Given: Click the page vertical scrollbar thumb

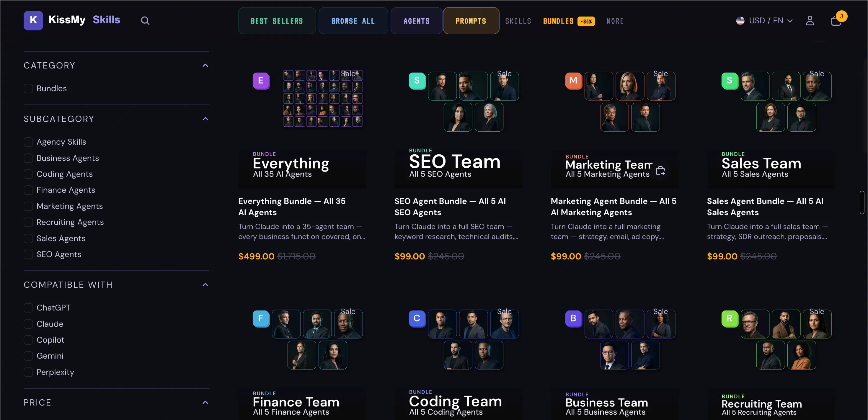Looking at the screenshot, I should (862, 202).
